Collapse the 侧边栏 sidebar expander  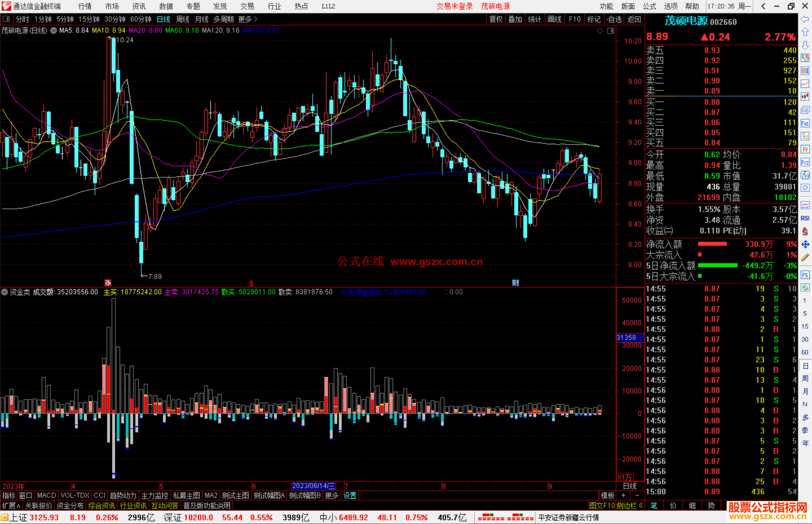pyautogui.click(x=630, y=506)
